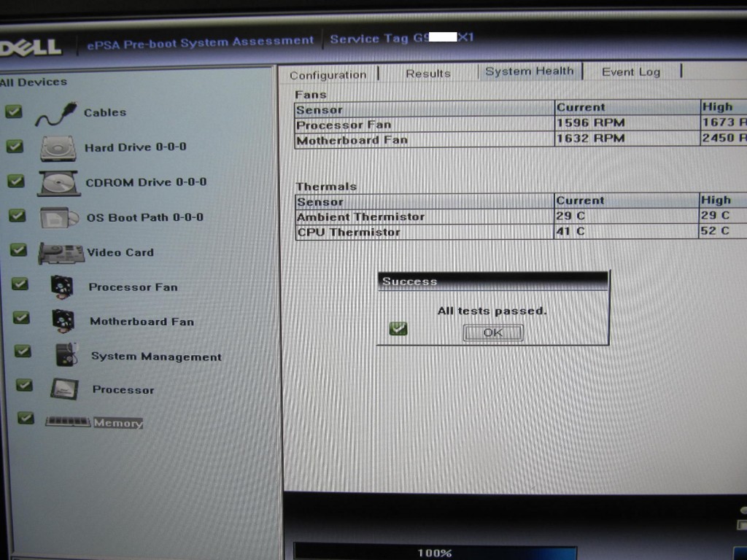Image resolution: width=747 pixels, height=560 pixels.
Task: Select the System Management tower icon
Action: tap(66, 355)
